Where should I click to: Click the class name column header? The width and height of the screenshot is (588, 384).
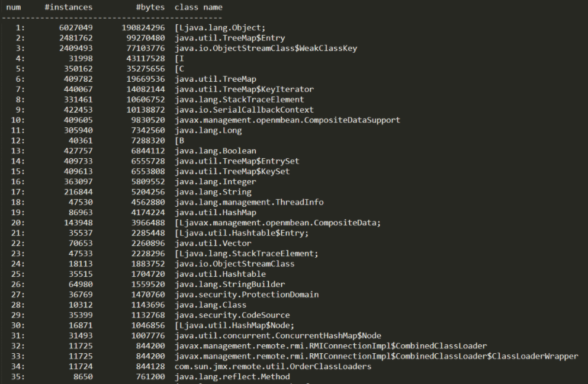click(198, 8)
